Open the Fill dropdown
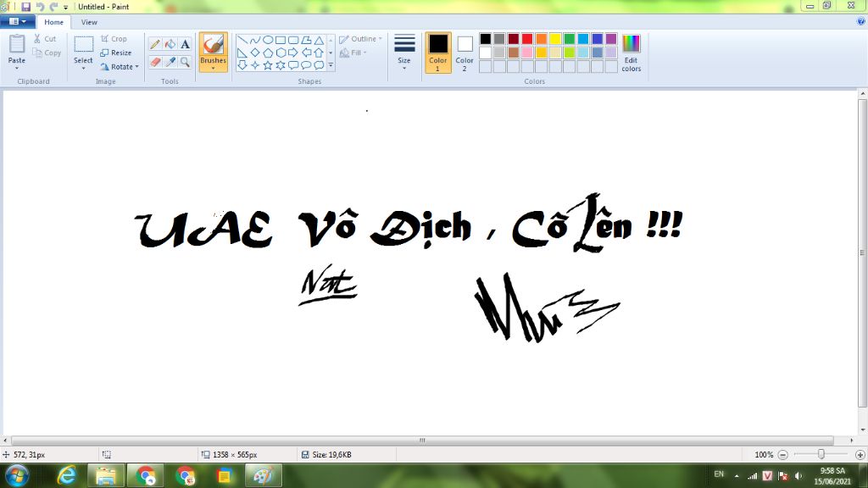868x488 pixels. tap(353, 53)
